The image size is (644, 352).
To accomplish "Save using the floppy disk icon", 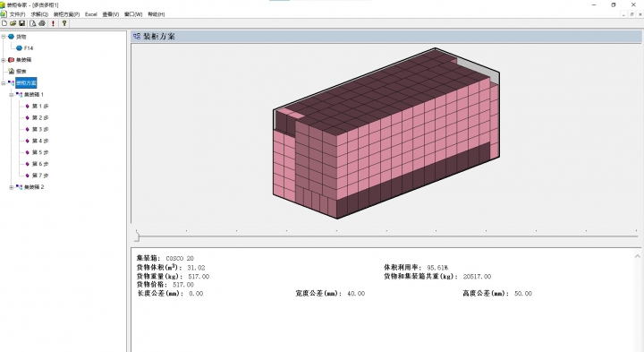I will click(x=21, y=23).
